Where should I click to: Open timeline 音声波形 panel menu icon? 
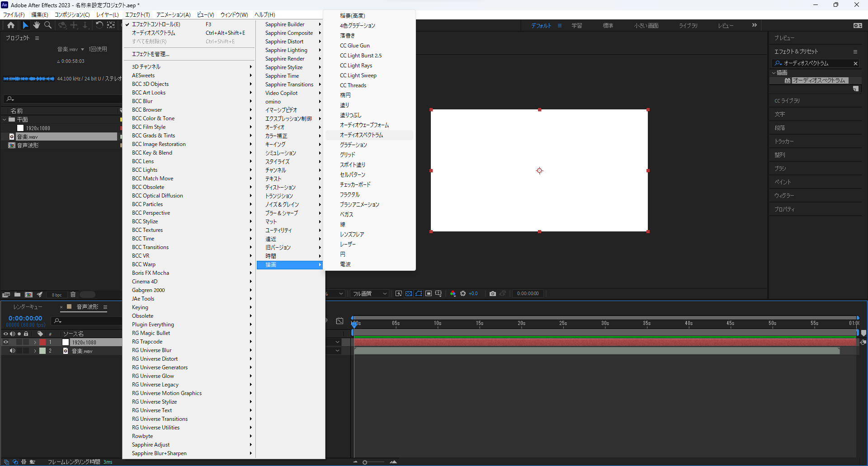point(105,307)
